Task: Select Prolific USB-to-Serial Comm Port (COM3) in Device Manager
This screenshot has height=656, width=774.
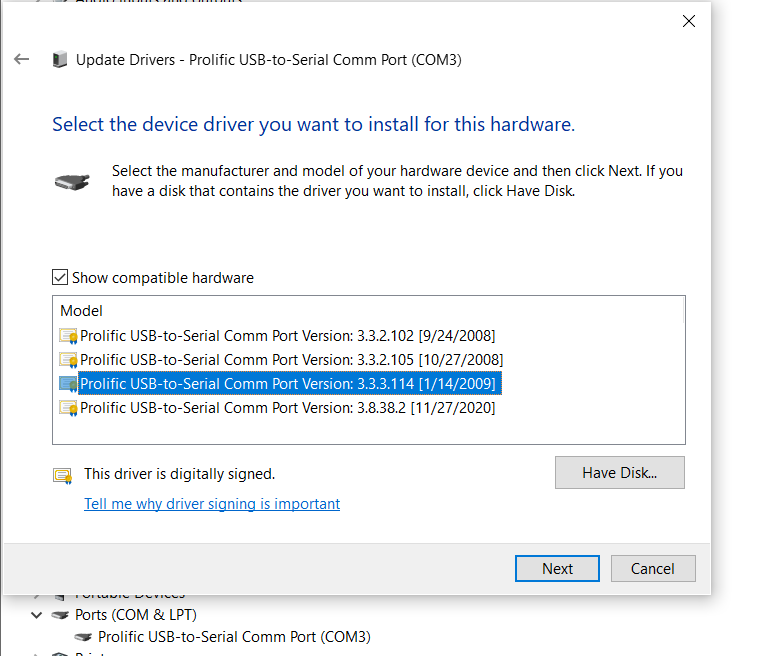Action: [234, 637]
